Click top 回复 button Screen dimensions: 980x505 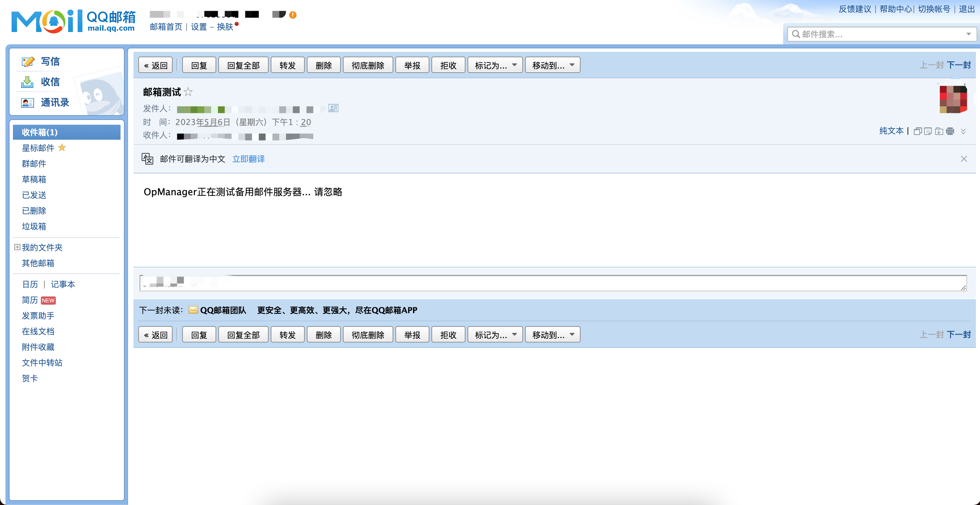click(x=199, y=65)
